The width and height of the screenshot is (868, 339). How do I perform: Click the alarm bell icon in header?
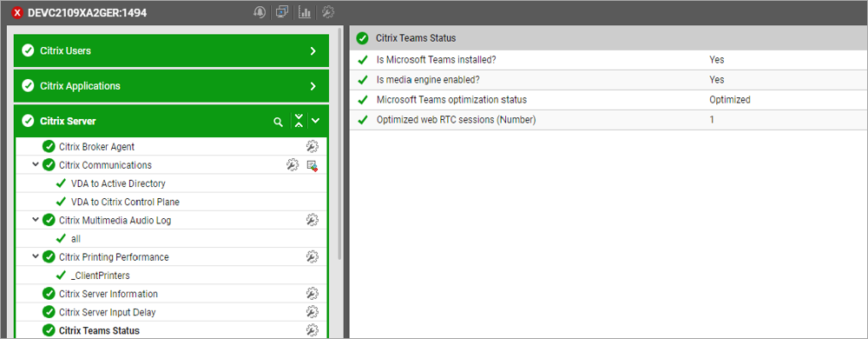260,12
